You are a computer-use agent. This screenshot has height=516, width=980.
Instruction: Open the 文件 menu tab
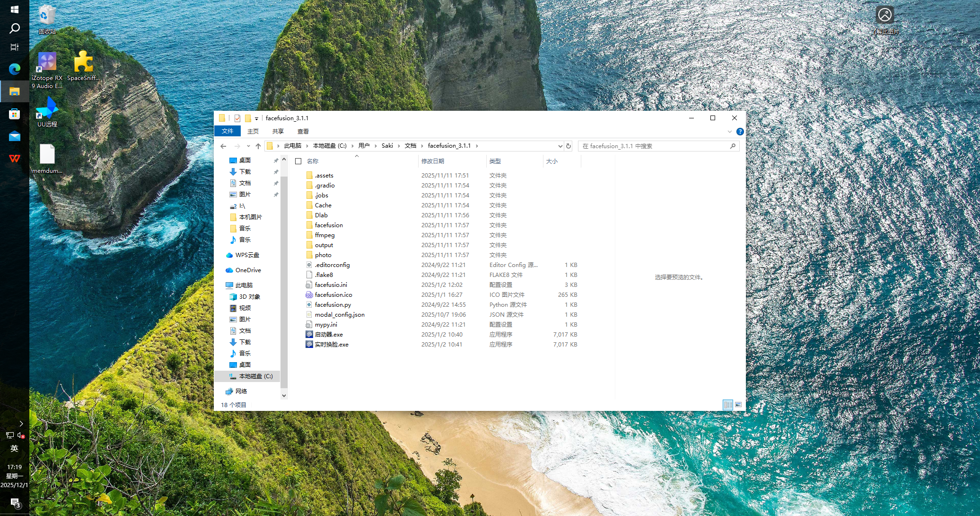tap(227, 132)
